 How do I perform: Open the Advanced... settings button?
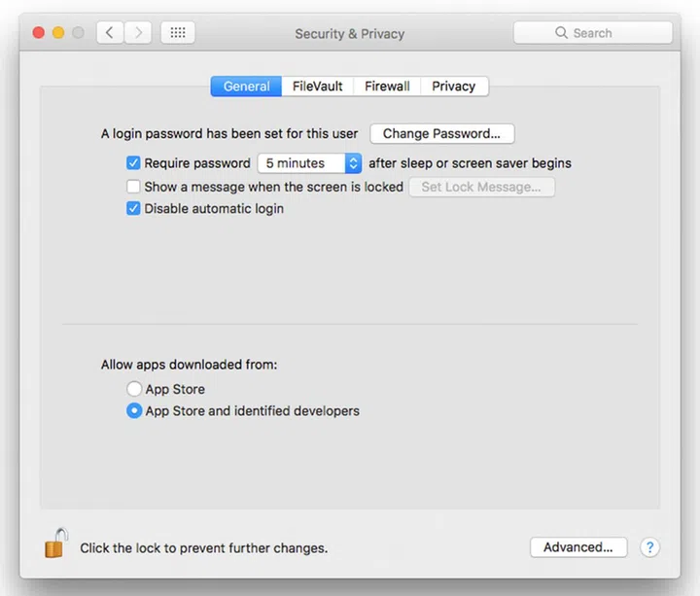click(x=578, y=546)
